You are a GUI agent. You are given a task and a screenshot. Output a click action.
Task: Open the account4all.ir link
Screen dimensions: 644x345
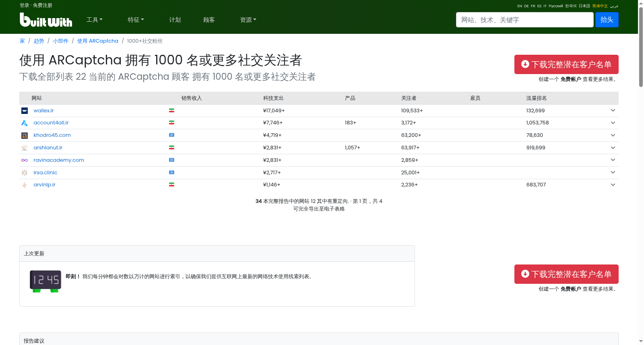pyautogui.click(x=51, y=123)
